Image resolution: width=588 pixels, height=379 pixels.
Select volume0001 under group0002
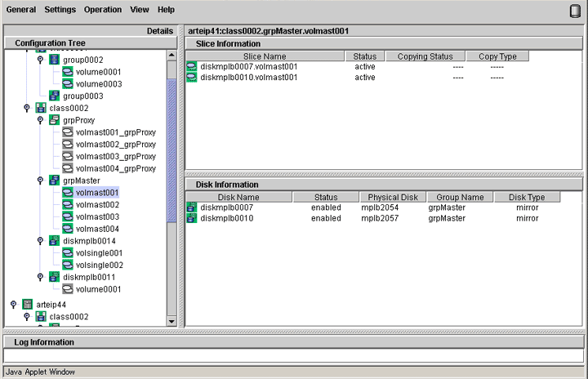(98, 72)
